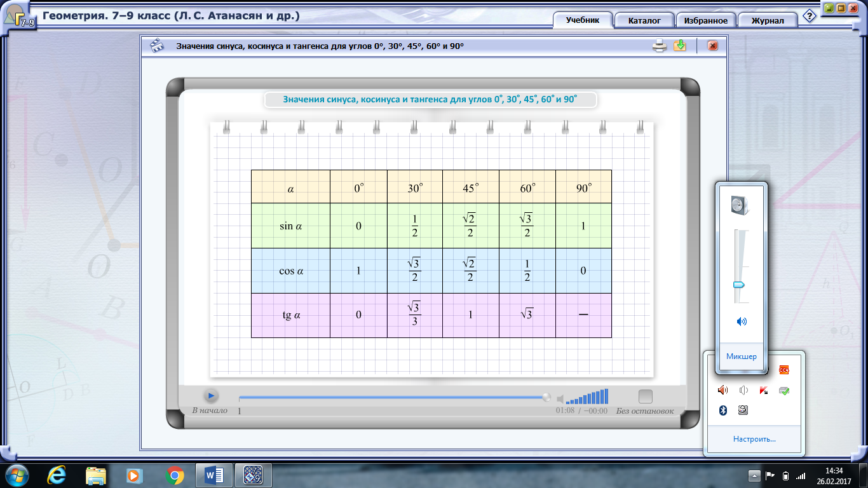The image size is (868, 488).
Task: Click the "cos α" row label
Action: [291, 271]
